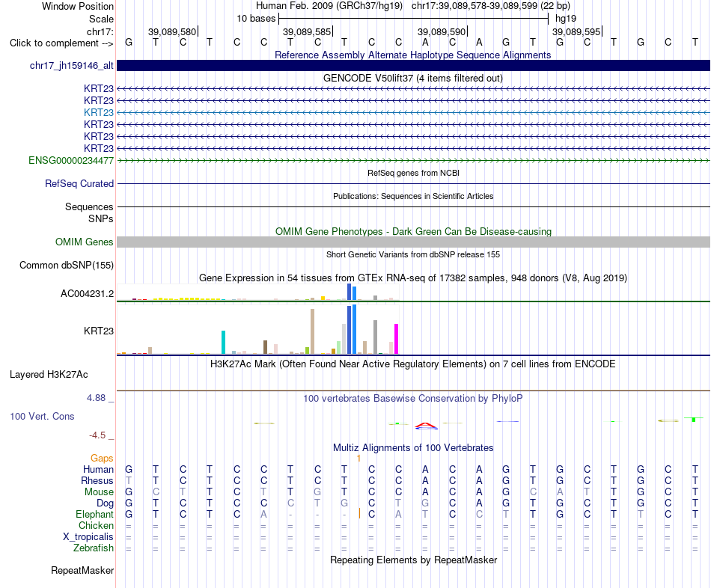The height and width of the screenshot is (588, 711).
Task: Click the Elephant alignment row label
Action: [x=94, y=515]
